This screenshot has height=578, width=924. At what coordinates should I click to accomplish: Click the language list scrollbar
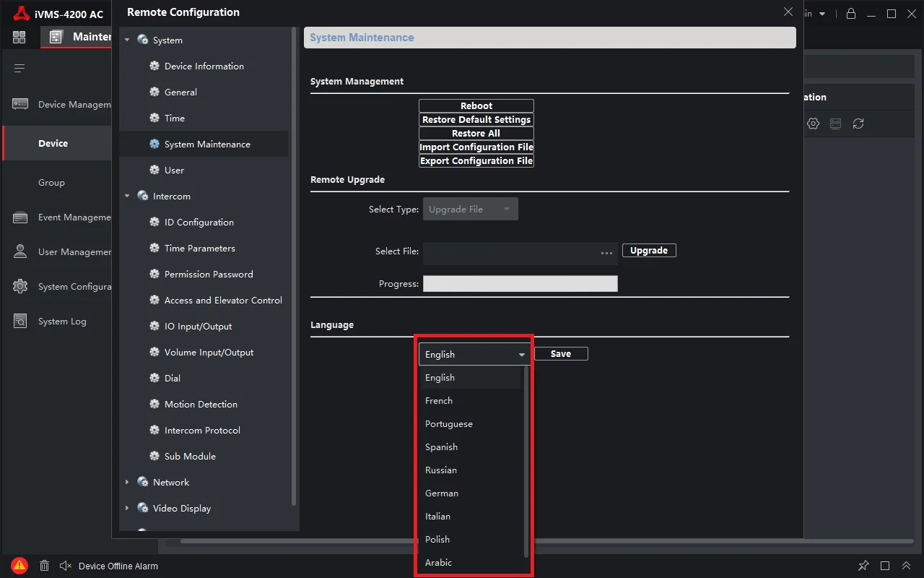(526, 461)
